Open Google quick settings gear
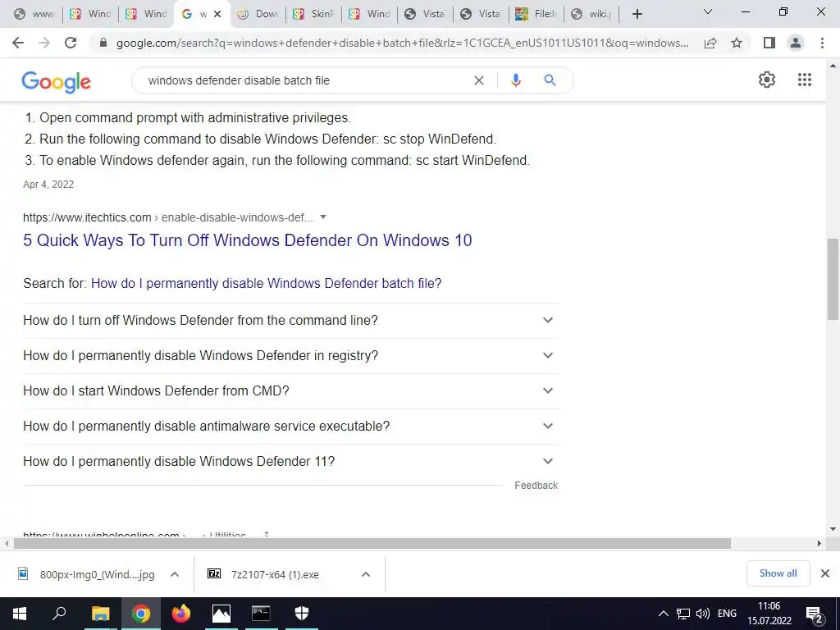This screenshot has height=630, width=840. (x=767, y=80)
